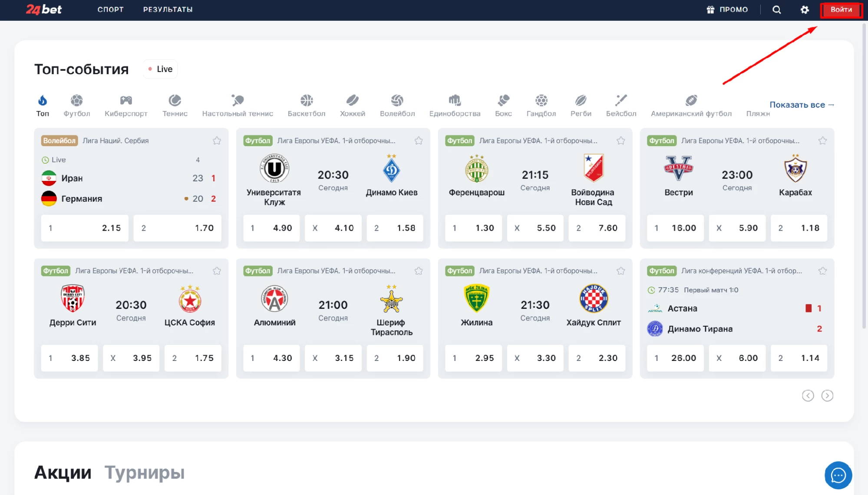This screenshot has height=495, width=868.
Task: Click the Войти login button
Action: coord(841,10)
